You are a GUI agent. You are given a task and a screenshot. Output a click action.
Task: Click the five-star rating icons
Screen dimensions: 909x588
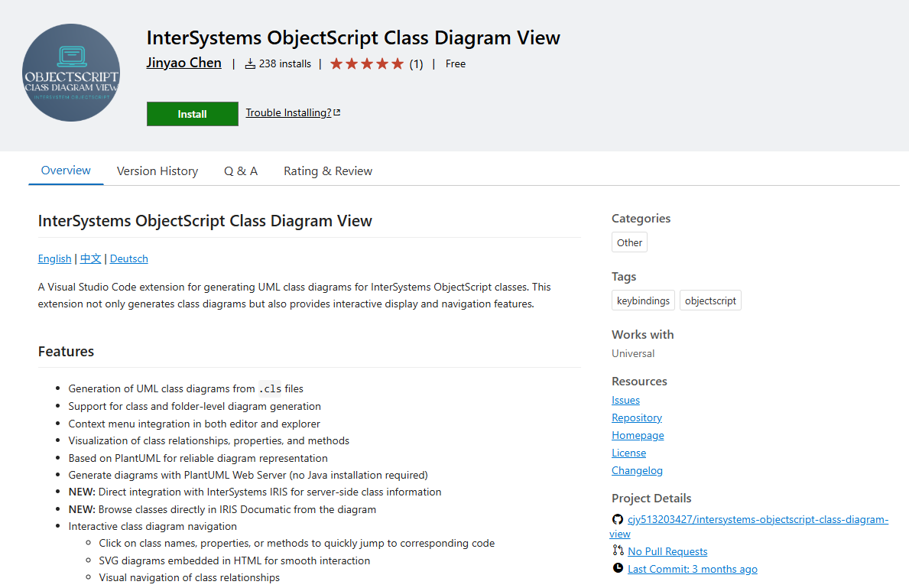(366, 64)
